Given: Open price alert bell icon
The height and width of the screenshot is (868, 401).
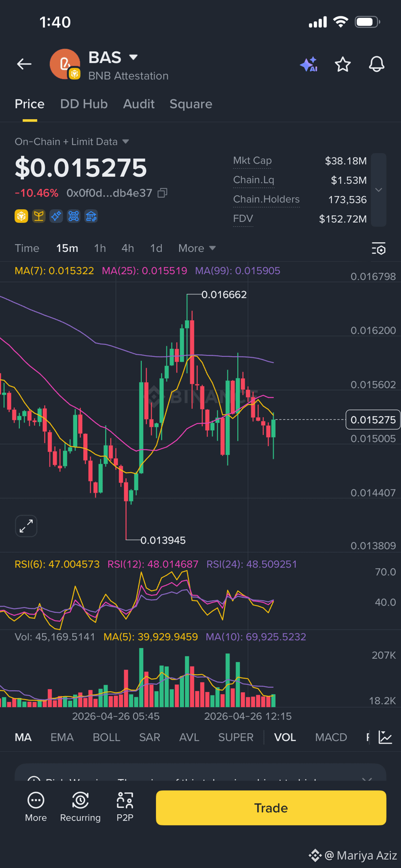Looking at the screenshot, I should [377, 64].
